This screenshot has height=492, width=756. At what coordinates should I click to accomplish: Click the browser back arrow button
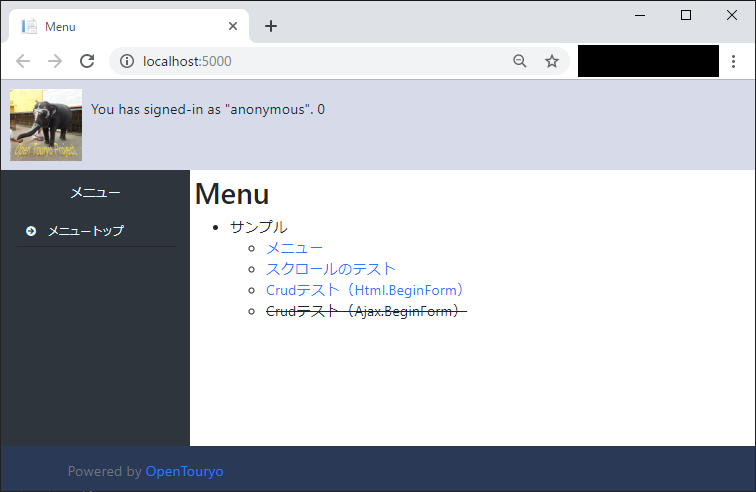tap(23, 61)
